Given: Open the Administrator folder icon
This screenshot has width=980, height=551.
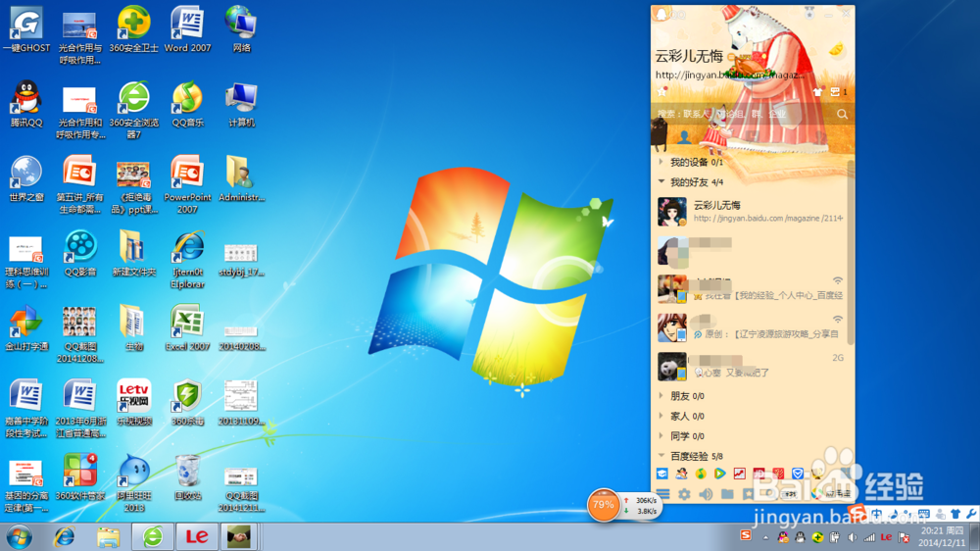Looking at the screenshot, I should [241, 178].
